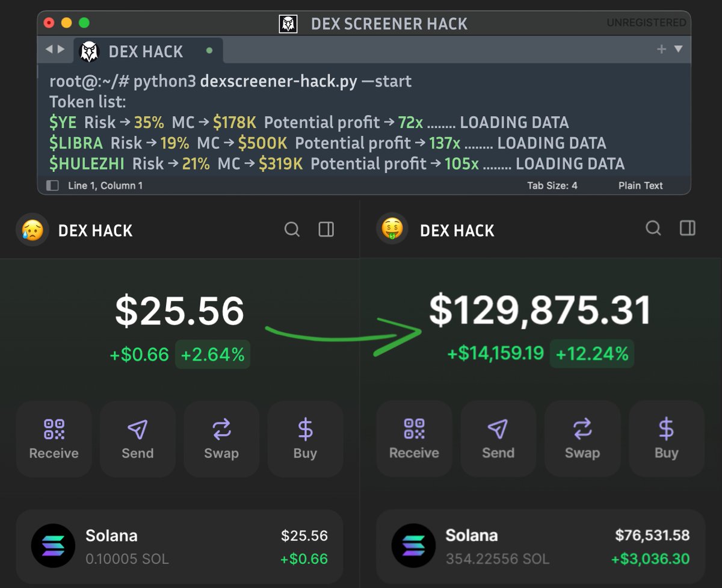Click the Token list: line
Image resolution: width=722 pixels, height=588 pixels.
tap(88, 102)
